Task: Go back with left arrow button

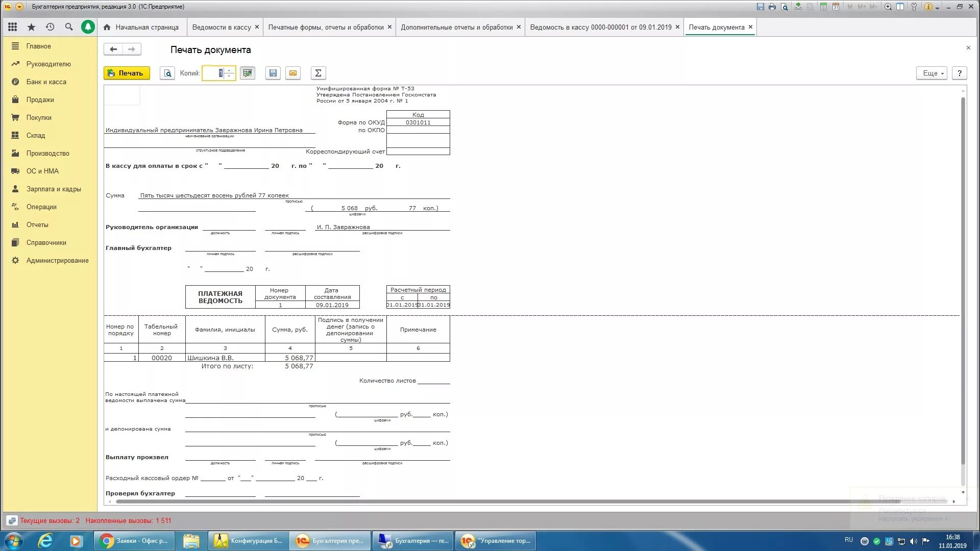Action: 113,49
